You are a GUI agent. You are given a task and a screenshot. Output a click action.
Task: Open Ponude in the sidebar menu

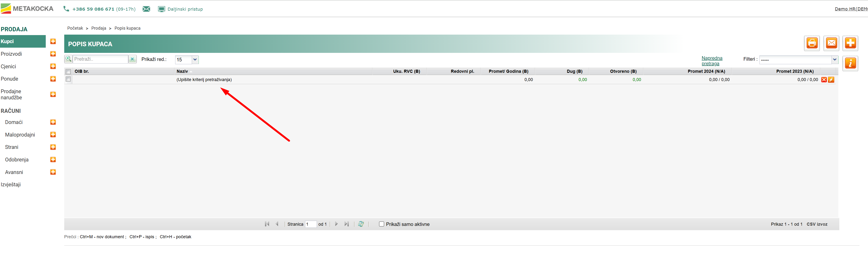9,79
